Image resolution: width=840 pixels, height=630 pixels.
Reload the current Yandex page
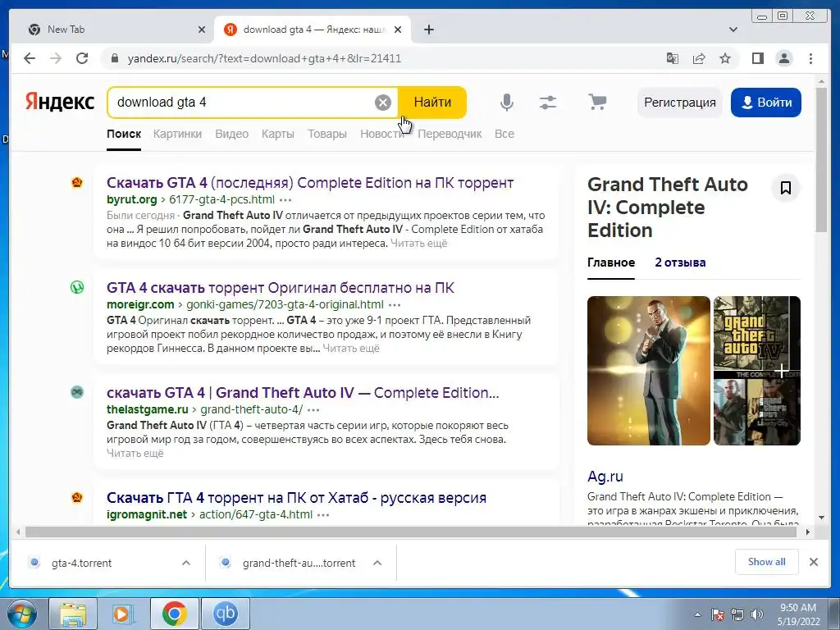click(82, 58)
